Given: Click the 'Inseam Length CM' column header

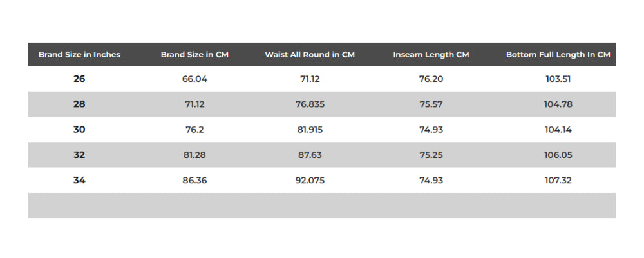Looking at the screenshot, I should click(431, 55).
